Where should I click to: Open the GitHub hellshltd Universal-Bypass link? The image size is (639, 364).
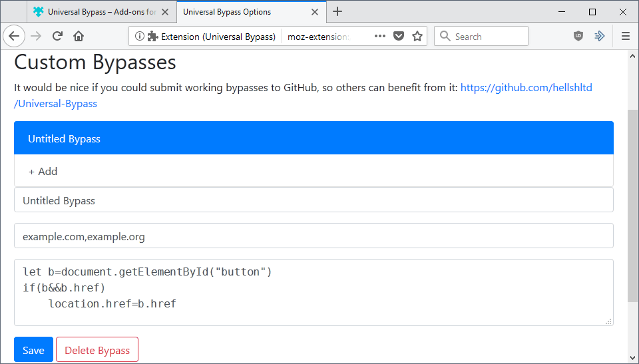tap(526, 88)
